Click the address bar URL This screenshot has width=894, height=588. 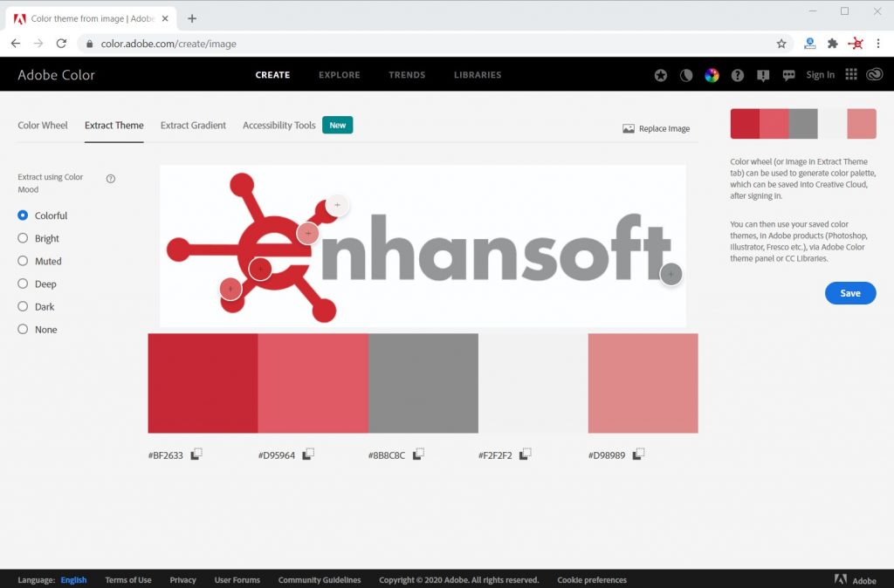point(168,44)
